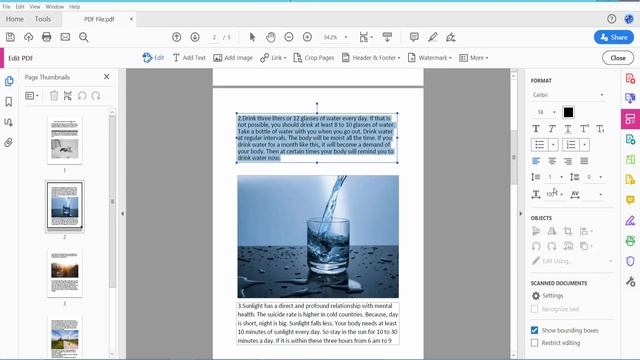Switch to the Home tab

pyautogui.click(x=15, y=19)
